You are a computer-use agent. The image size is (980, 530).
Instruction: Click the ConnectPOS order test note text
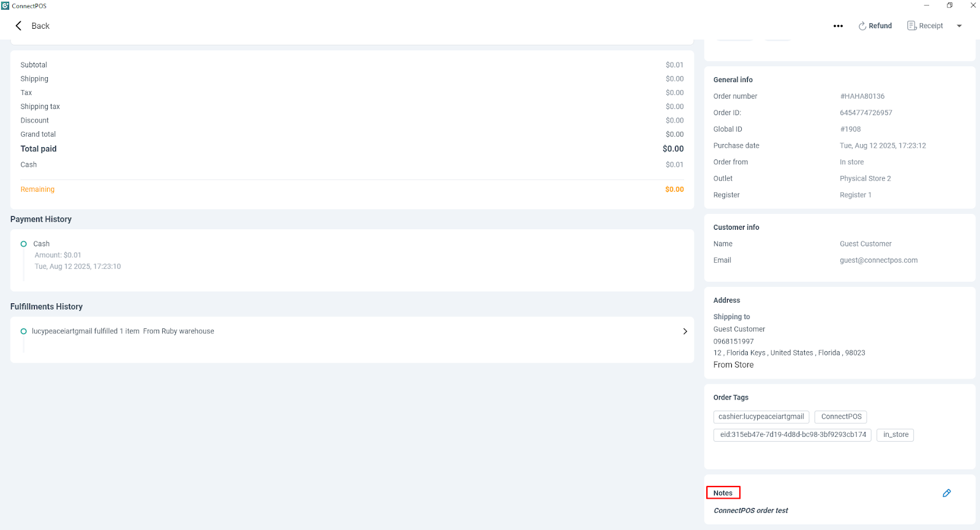[x=750, y=510]
